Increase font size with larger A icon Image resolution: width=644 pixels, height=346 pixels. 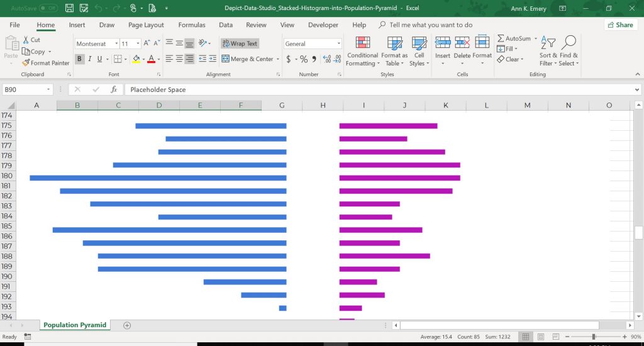pyautogui.click(x=147, y=43)
